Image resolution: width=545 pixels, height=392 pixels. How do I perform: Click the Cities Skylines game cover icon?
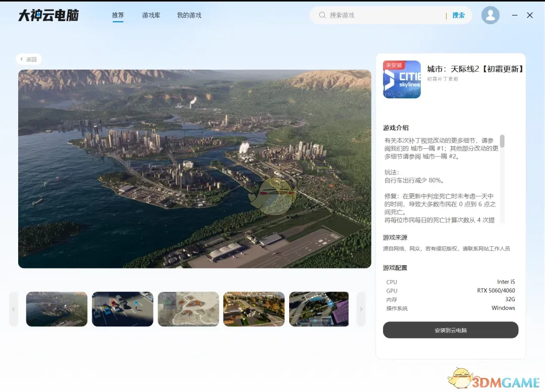tap(402, 79)
